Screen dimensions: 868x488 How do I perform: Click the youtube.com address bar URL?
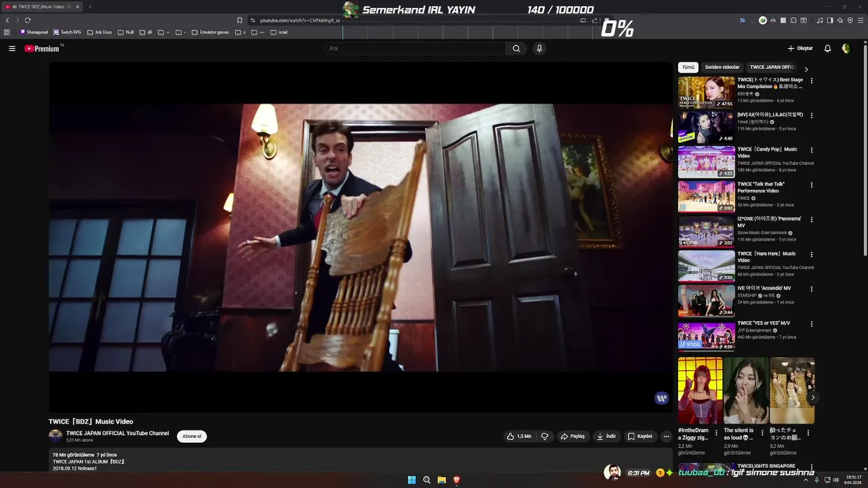[300, 20]
